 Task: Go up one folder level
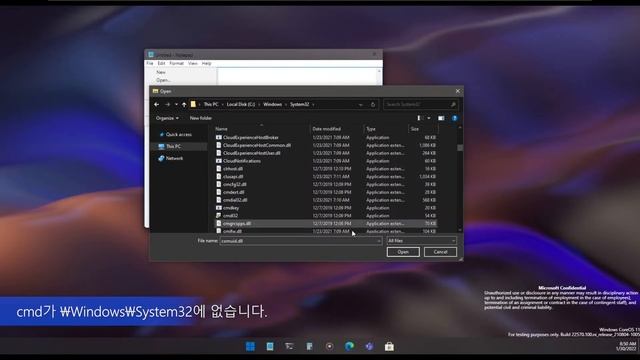(x=184, y=104)
